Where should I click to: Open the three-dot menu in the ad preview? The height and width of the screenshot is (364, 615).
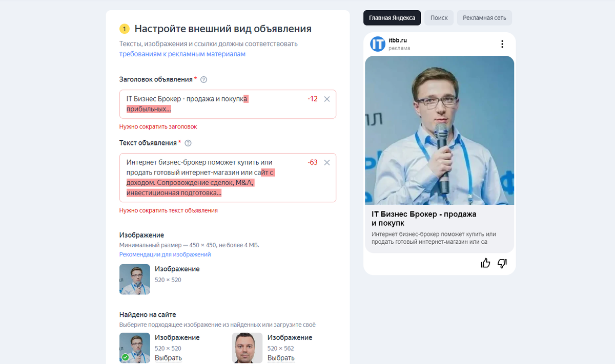coord(502,44)
